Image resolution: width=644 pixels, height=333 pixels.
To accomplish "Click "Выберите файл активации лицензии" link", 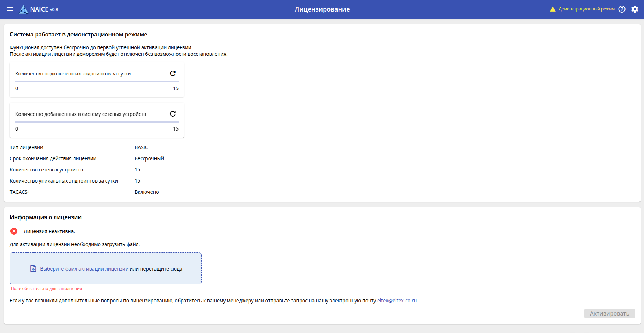I will pyautogui.click(x=84, y=269).
